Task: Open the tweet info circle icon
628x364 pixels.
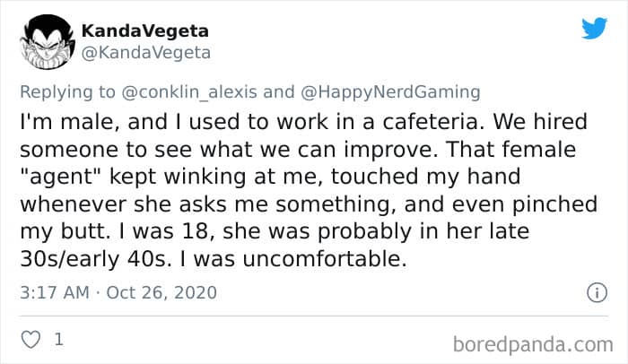Action: (x=593, y=292)
